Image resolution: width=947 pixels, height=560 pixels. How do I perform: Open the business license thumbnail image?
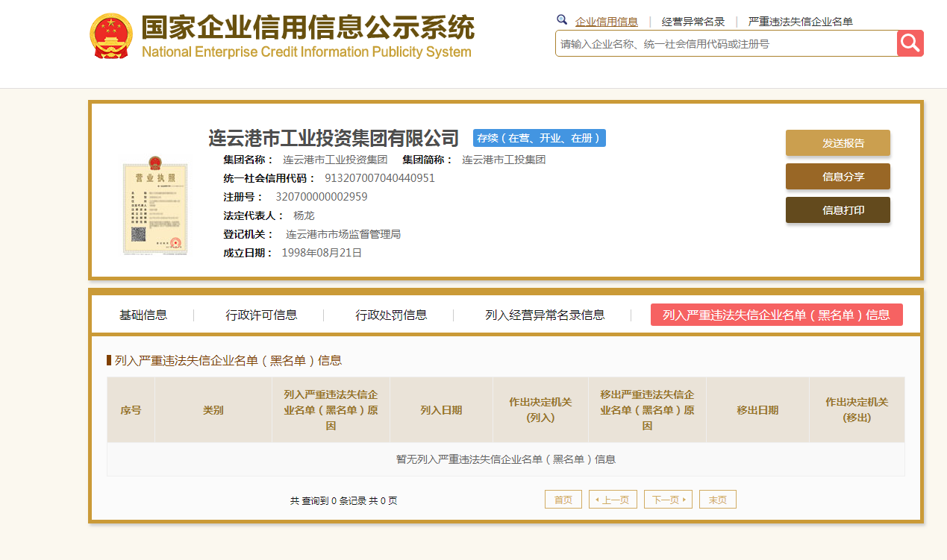(x=154, y=207)
